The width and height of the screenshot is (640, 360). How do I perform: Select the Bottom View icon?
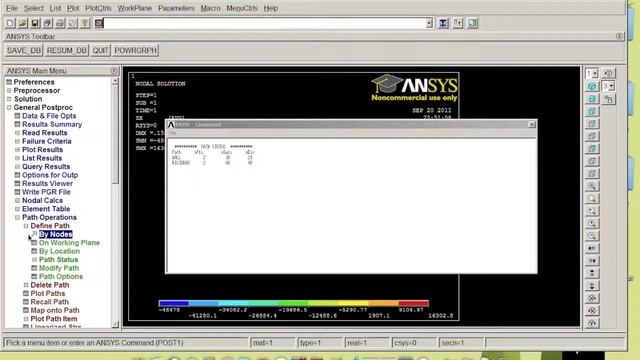[592, 173]
